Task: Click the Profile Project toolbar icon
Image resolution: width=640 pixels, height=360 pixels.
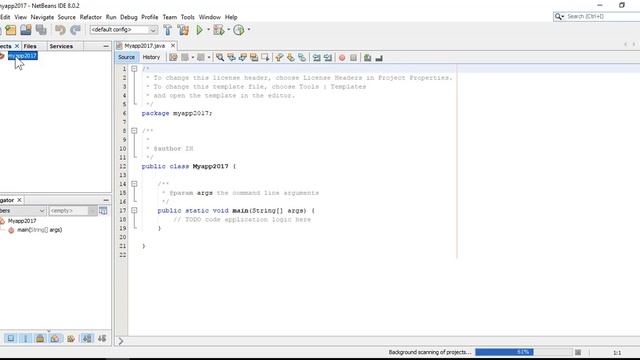Action: (239, 30)
